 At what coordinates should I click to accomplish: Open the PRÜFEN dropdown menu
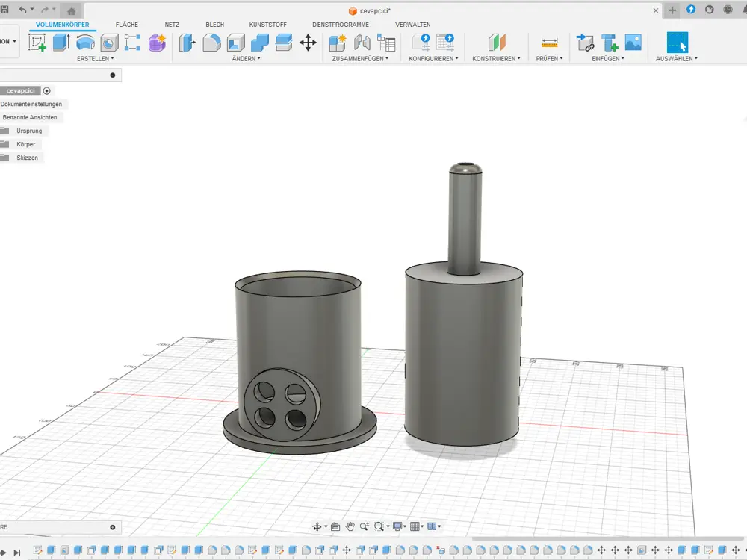pos(549,58)
